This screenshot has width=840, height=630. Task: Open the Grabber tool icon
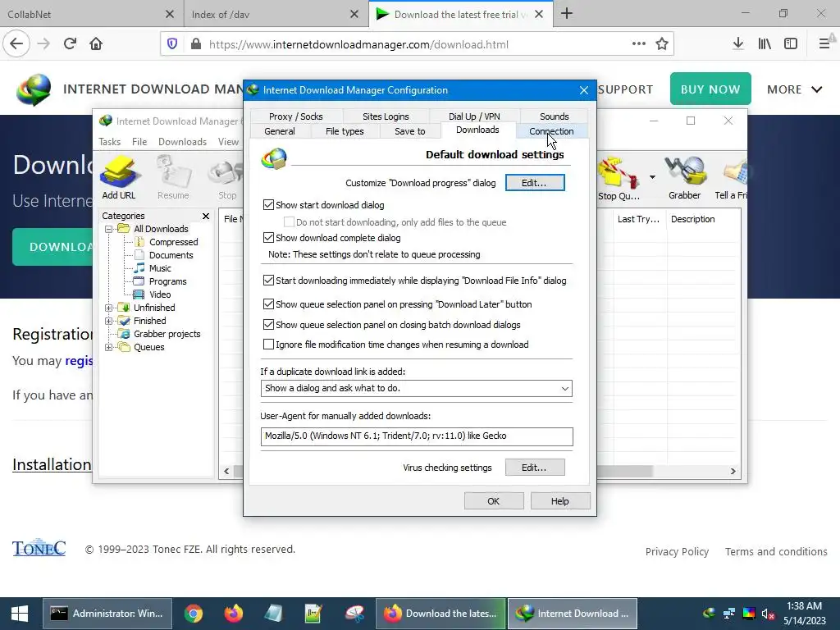click(x=684, y=178)
